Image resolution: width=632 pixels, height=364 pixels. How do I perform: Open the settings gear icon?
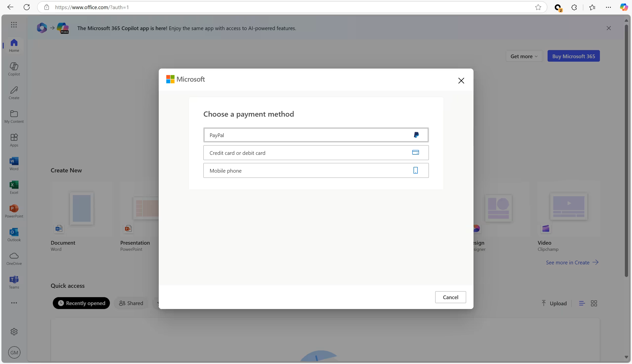[x=14, y=331]
